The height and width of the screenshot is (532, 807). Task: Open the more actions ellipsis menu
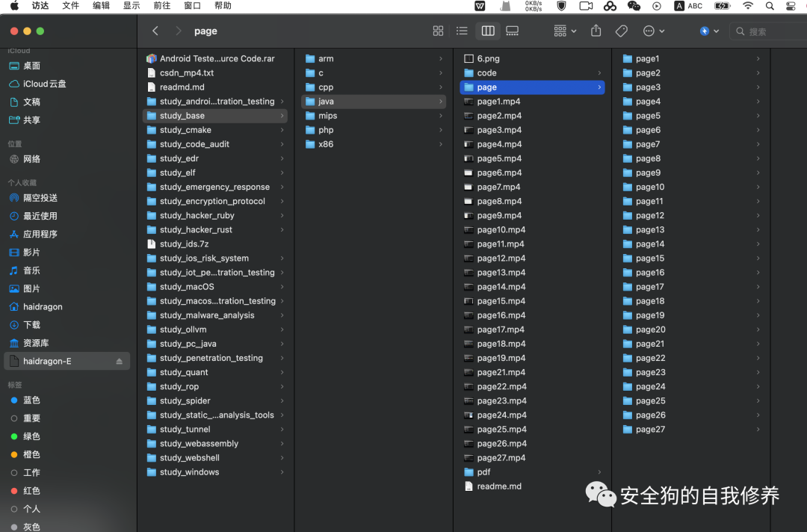[654, 31]
